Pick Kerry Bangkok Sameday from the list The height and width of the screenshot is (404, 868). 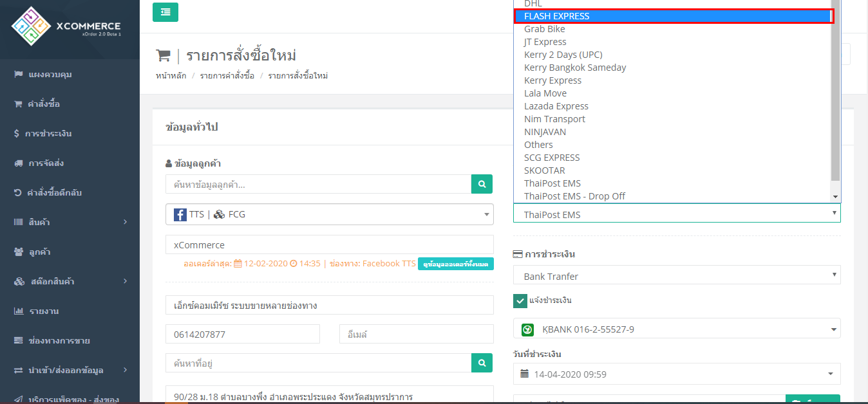pos(672,68)
